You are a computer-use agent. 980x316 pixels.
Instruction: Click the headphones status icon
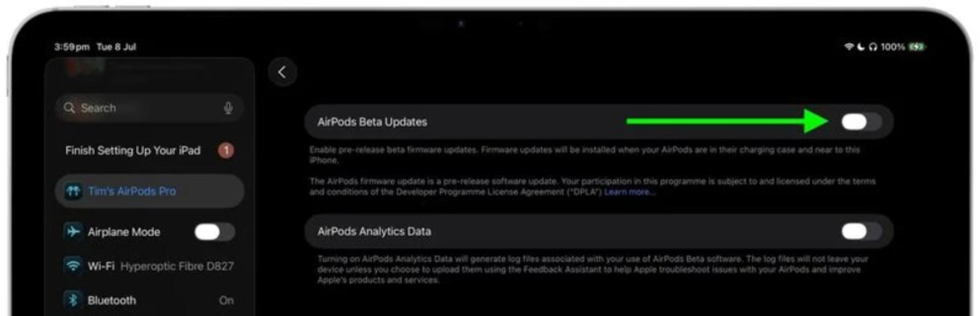[x=873, y=47]
